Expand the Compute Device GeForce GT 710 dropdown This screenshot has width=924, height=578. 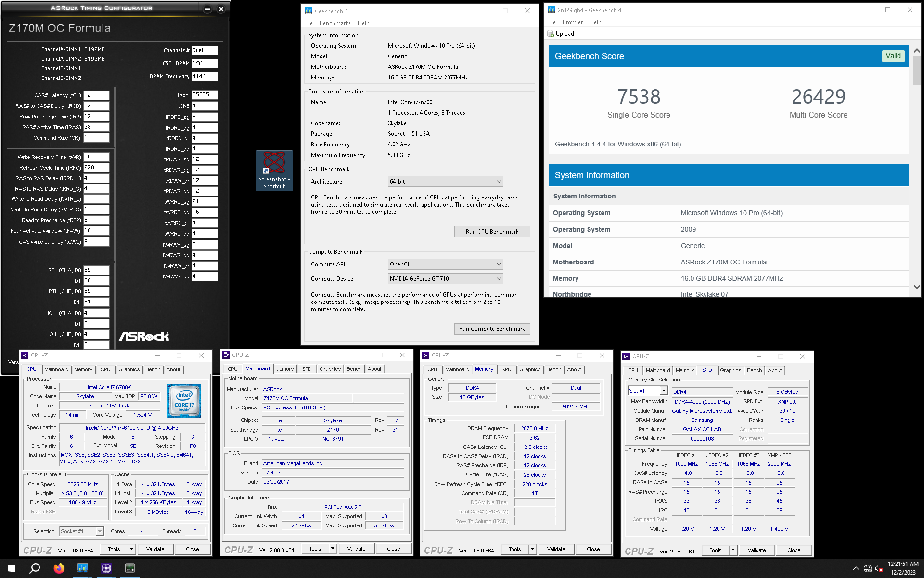[446, 279]
